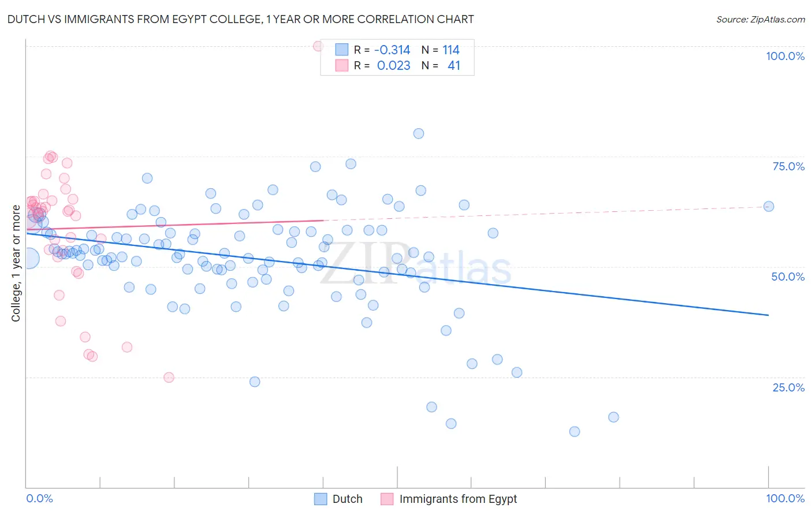
Task: Click the blue point at far right edge
Action: coord(769,206)
